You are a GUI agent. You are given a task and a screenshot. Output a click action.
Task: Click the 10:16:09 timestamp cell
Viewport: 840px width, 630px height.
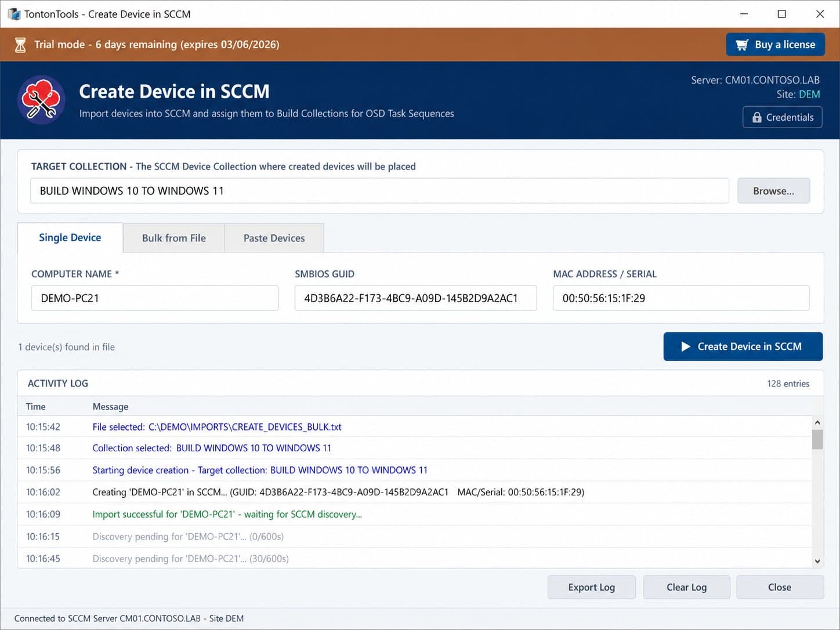43,514
